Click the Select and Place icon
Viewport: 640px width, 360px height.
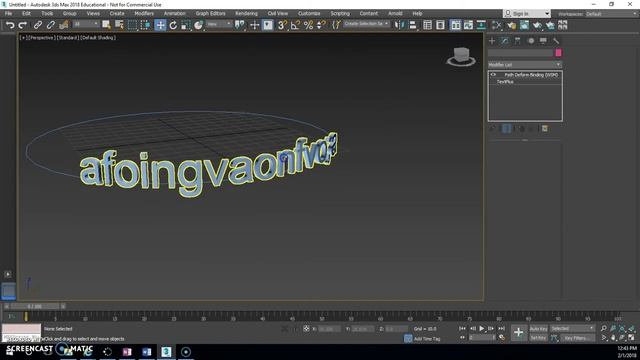click(198, 25)
